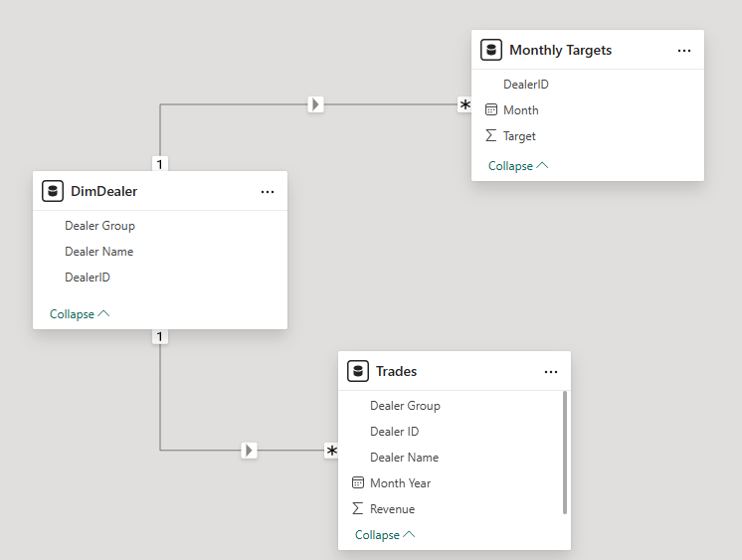Click calendar icon beside Month Year field
742x560 pixels.
point(358,482)
